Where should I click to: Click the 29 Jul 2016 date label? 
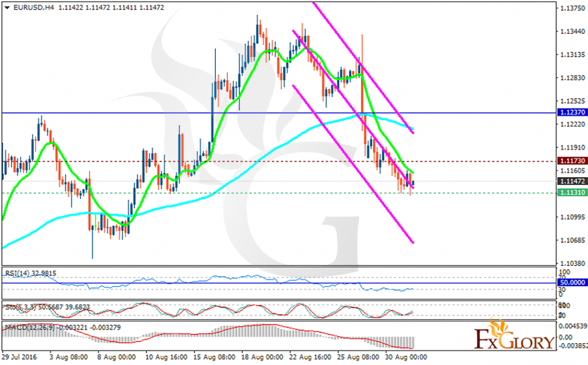coord(20,357)
